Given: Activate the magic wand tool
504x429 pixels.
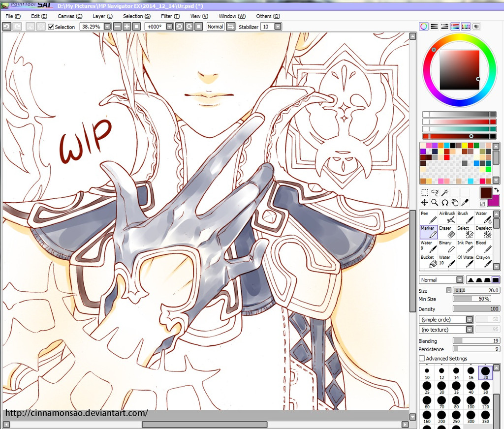Looking at the screenshot, I should [x=445, y=192].
